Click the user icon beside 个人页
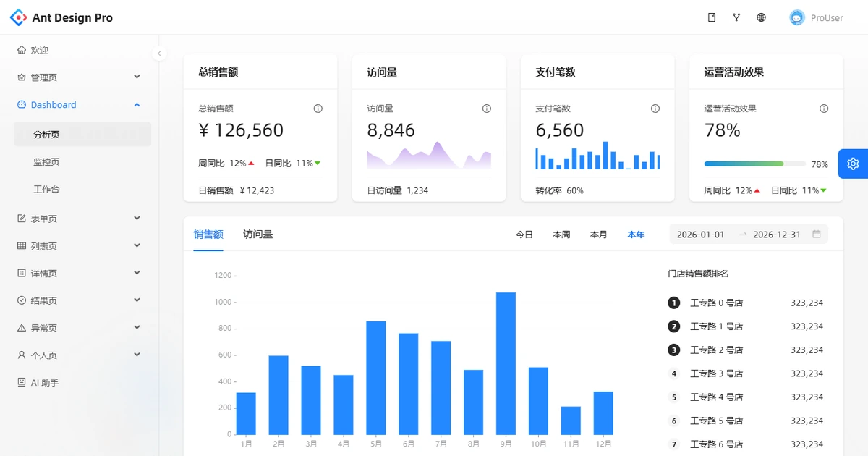This screenshot has width=868, height=456. 22,355
